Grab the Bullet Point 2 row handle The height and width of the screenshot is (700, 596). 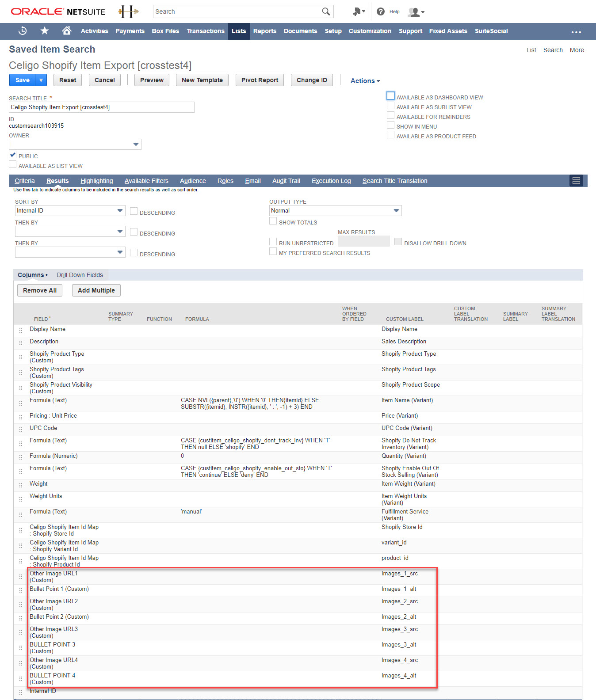pyautogui.click(x=21, y=618)
